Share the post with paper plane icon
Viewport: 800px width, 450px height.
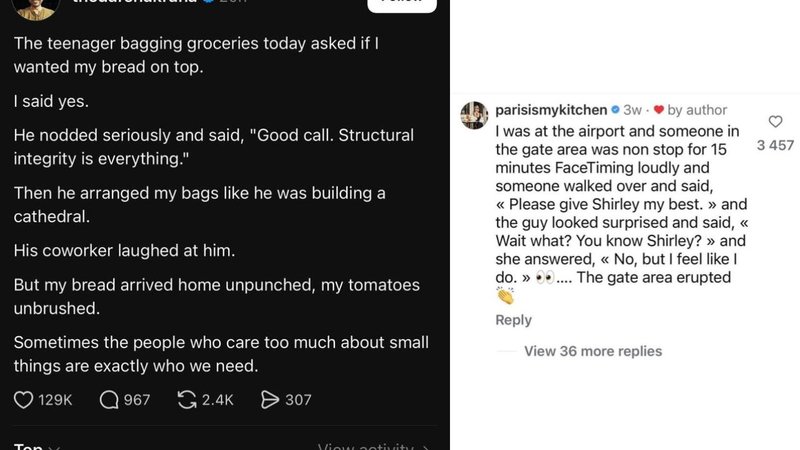point(269,400)
